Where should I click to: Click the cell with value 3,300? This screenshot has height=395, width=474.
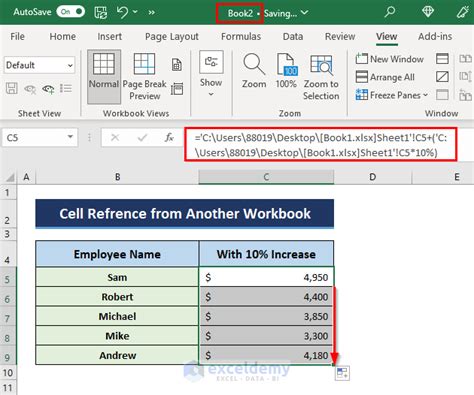[x=266, y=336]
